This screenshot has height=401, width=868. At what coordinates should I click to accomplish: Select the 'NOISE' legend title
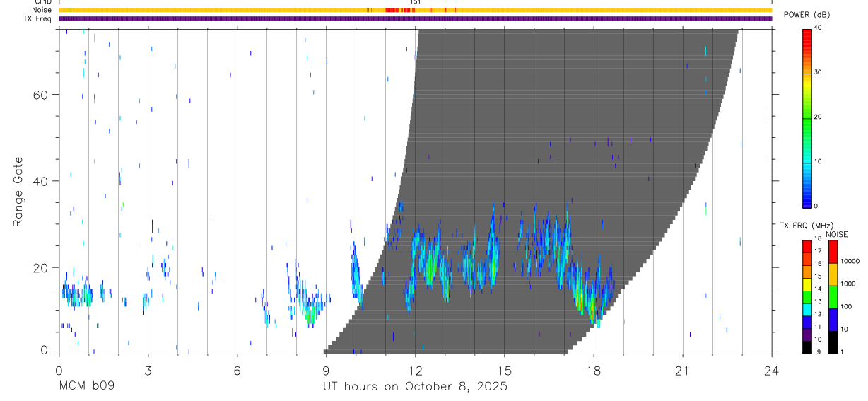point(835,234)
